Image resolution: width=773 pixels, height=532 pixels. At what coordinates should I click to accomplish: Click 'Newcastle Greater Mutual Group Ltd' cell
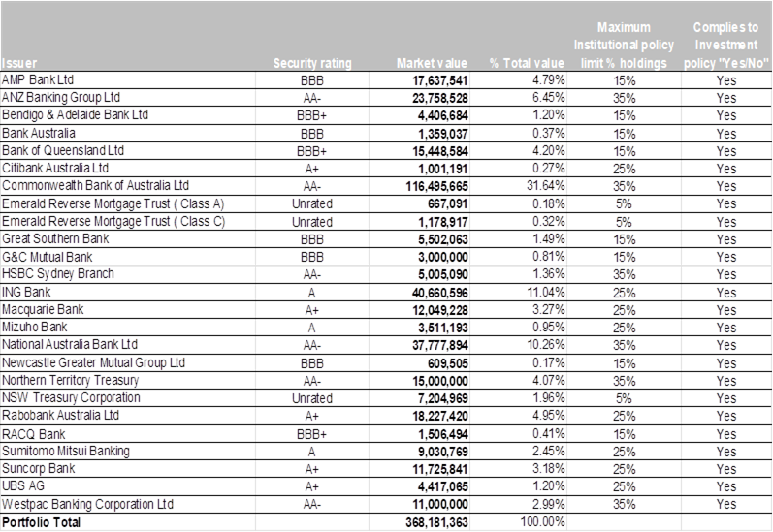[x=93, y=363]
